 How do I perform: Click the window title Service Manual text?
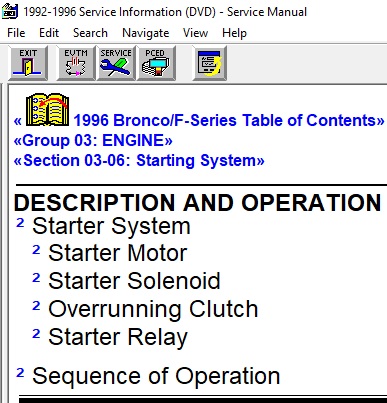click(x=267, y=12)
